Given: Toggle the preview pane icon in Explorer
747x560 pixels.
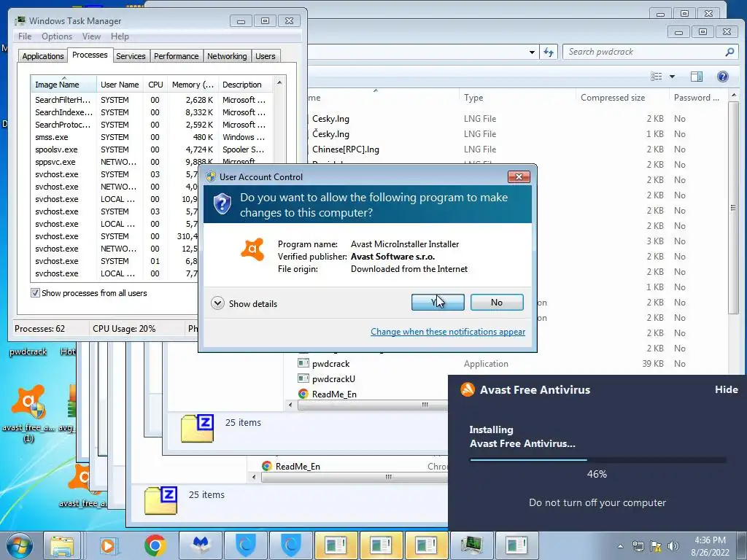Looking at the screenshot, I should (696, 76).
